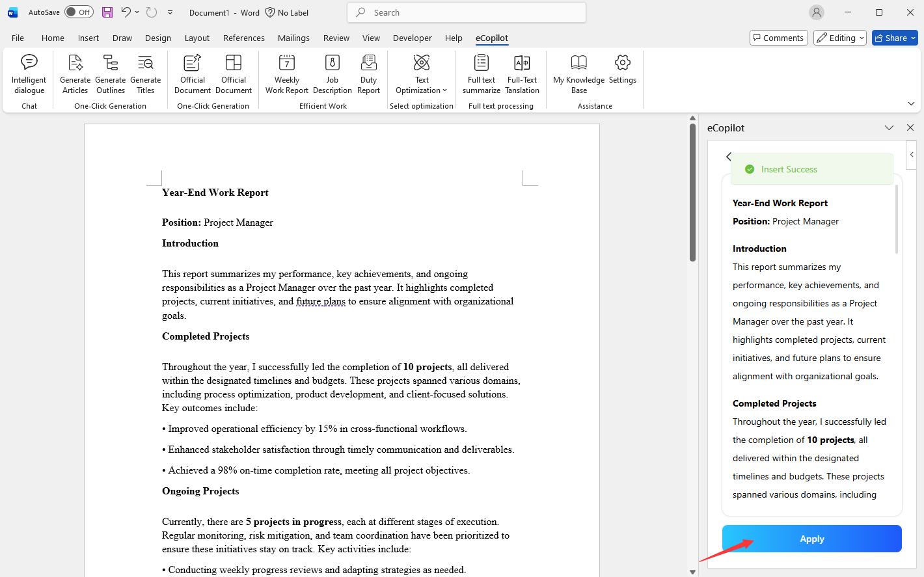Launch Full text summarize
Image resolution: width=924 pixels, height=577 pixels.
click(x=481, y=74)
